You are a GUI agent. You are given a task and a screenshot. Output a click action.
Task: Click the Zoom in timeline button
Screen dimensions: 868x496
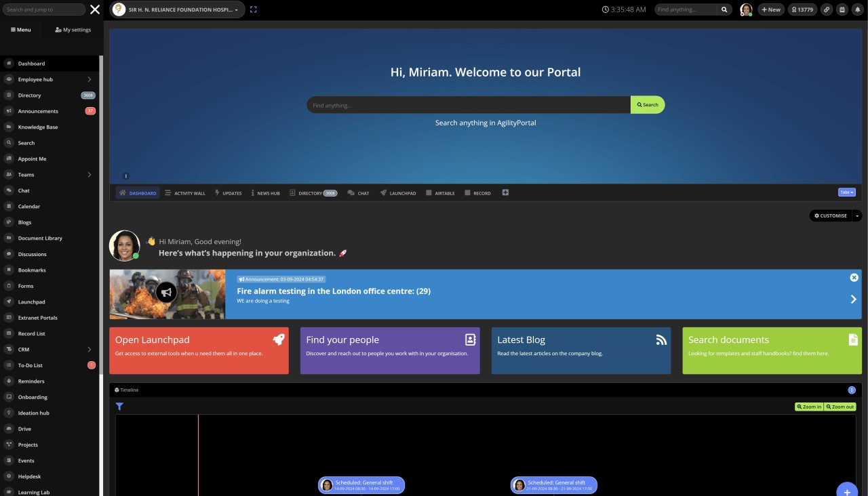tap(809, 407)
